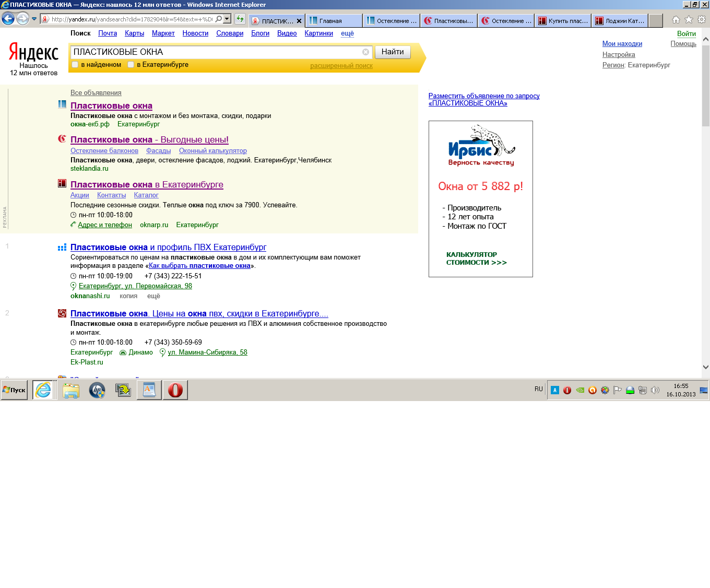The image size is (710, 588).
Task: Open 'Разместить объявление по запросу' link
Action: pos(484,100)
